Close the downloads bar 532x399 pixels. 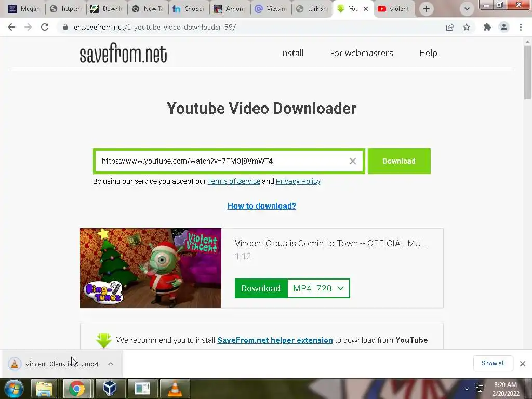click(x=523, y=364)
